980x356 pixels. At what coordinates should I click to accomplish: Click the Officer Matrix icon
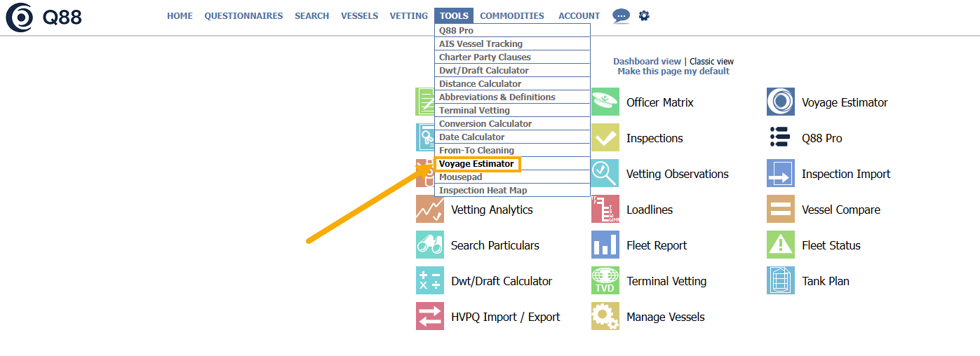(605, 102)
